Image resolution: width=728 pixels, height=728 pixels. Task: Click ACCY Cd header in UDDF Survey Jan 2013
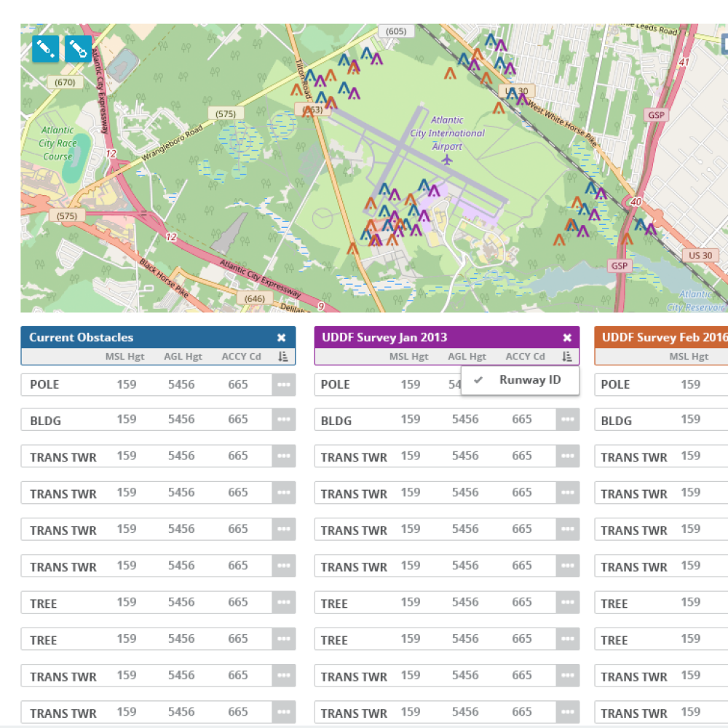pos(525,357)
